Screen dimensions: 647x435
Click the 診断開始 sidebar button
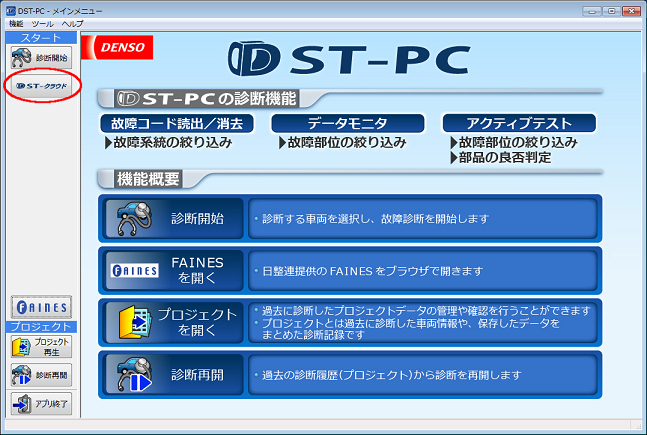click(41, 57)
